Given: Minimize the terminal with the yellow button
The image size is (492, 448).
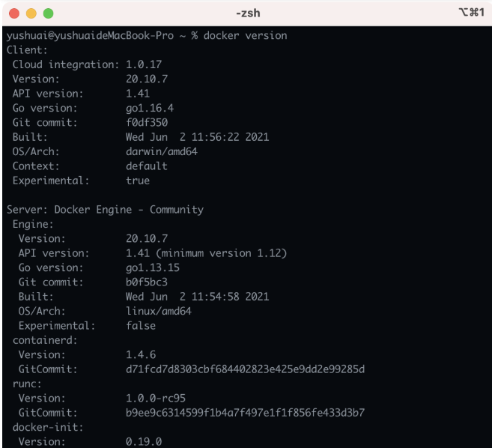Looking at the screenshot, I should 31,13.
